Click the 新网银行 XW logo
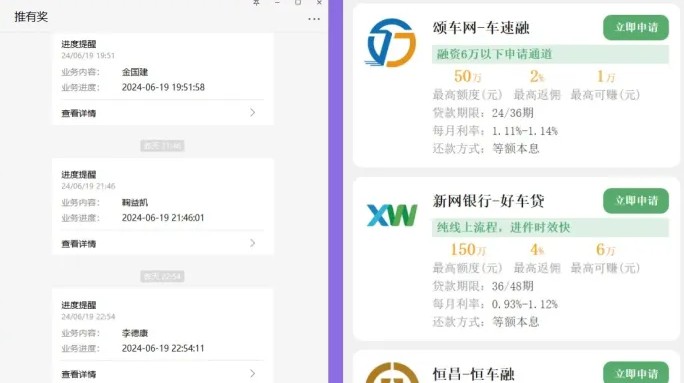This screenshot has width=684, height=383. point(392,215)
